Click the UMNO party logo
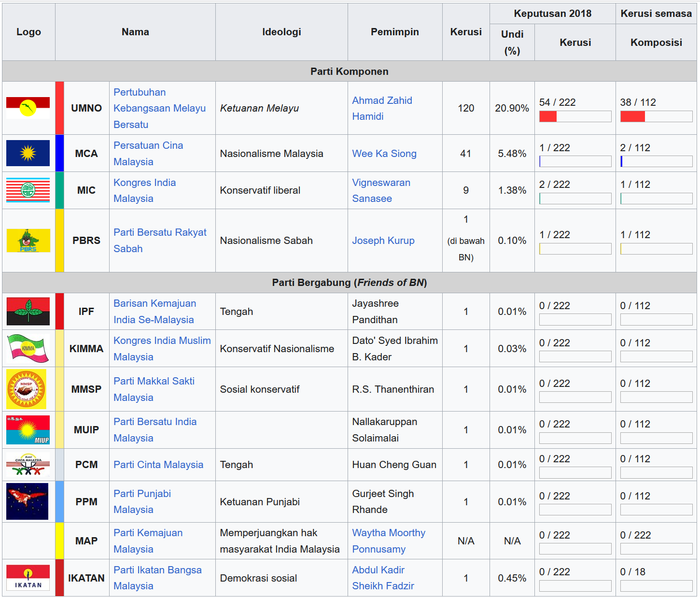Screen dimensions: 700x598 point(28,108)
